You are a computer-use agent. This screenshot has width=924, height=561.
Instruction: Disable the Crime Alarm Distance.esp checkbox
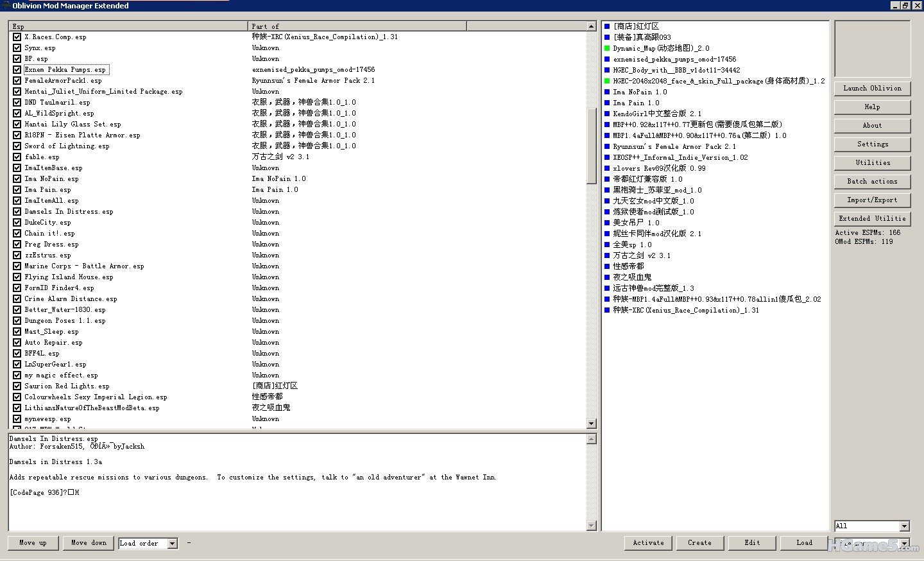(17, 299)
